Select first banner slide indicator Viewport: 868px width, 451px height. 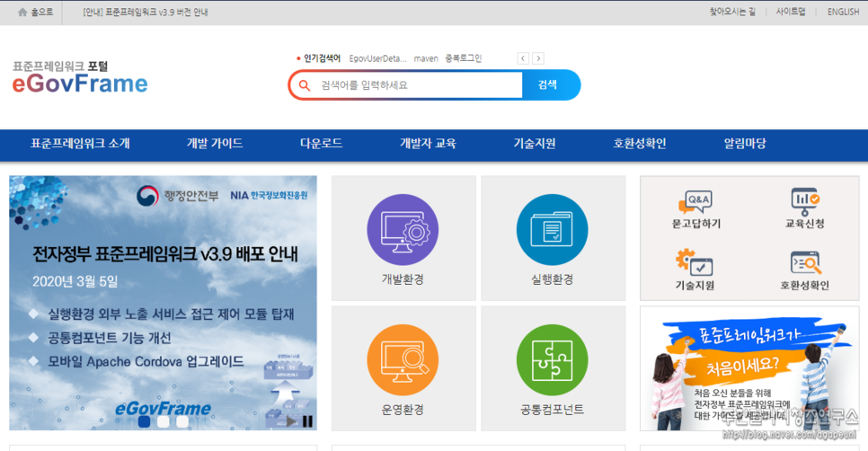coord(144,421)
